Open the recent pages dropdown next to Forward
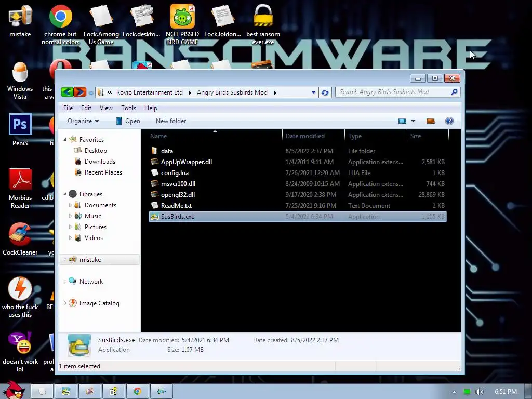Screen dimensions: 532x399 coord(91,92)
